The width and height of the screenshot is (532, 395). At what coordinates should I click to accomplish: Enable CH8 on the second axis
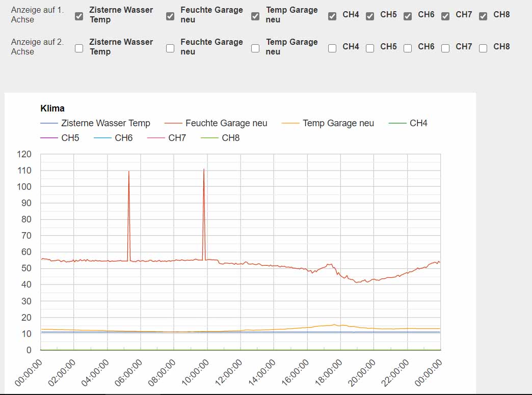pos(483,48)
